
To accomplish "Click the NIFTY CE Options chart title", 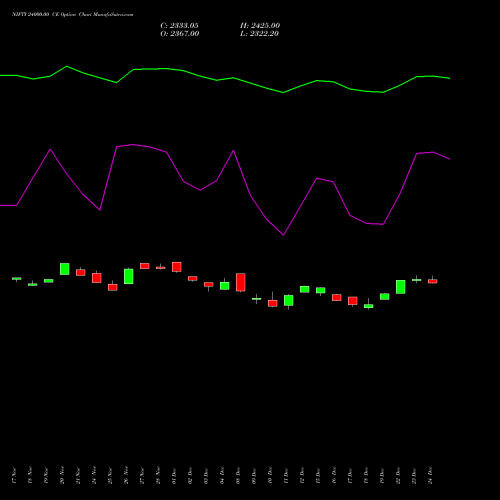I will [73, 15].
